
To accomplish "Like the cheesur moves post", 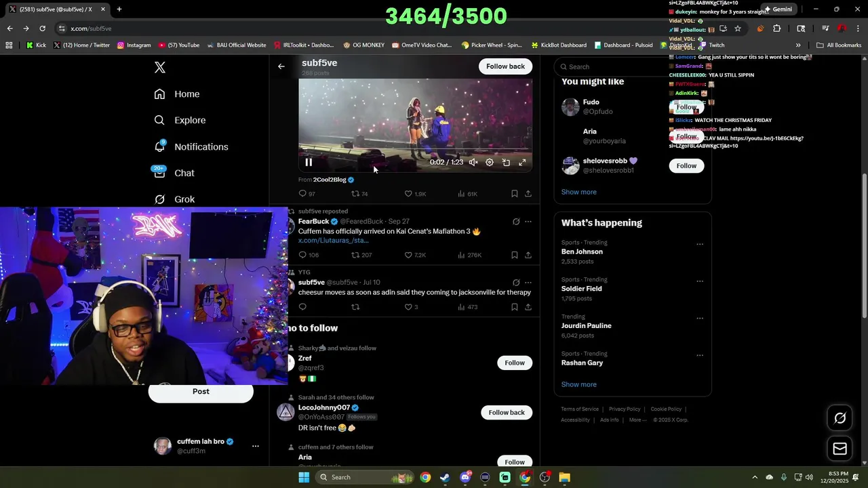I will (x=411, y=307).
